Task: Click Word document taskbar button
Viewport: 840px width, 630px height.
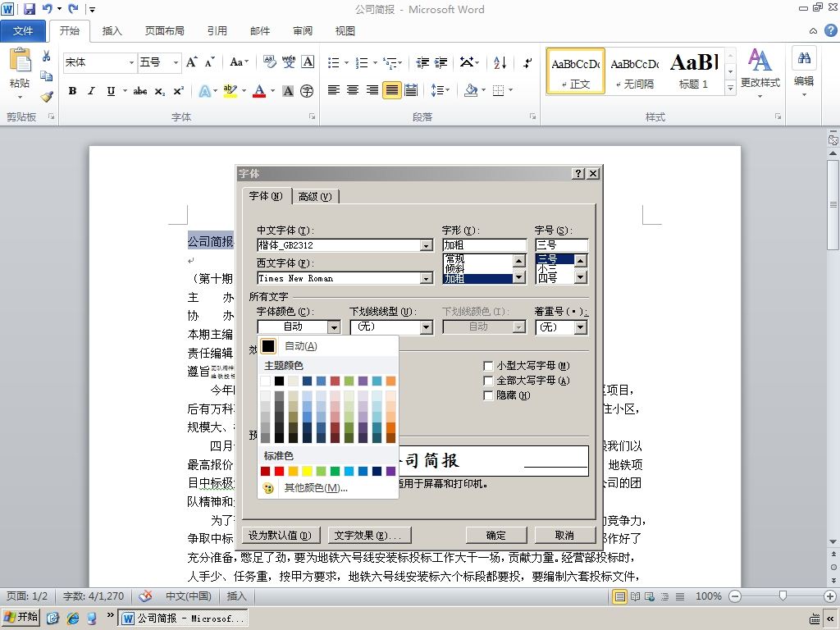Action: [x=184, y=618]
